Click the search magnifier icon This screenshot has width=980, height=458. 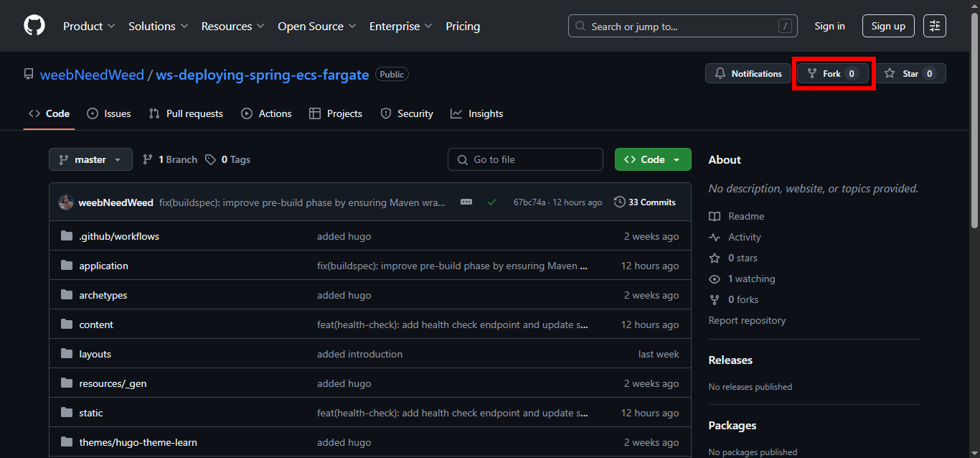[580, 26]
